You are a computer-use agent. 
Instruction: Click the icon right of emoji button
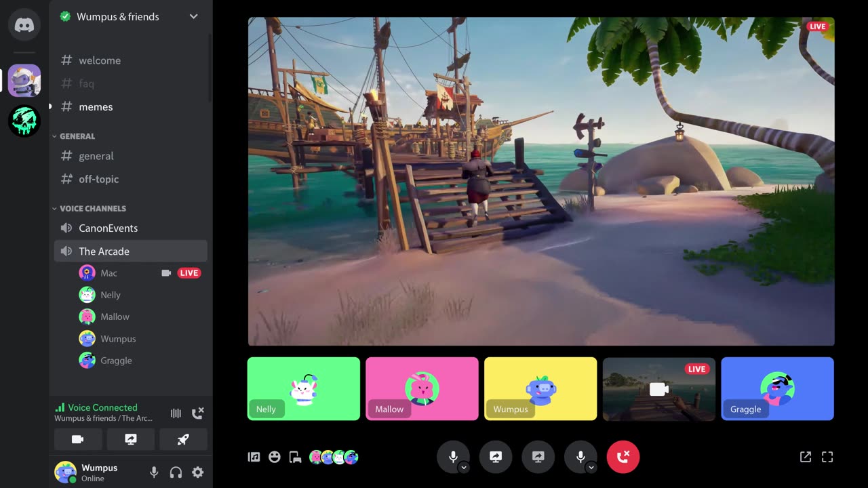295,457
